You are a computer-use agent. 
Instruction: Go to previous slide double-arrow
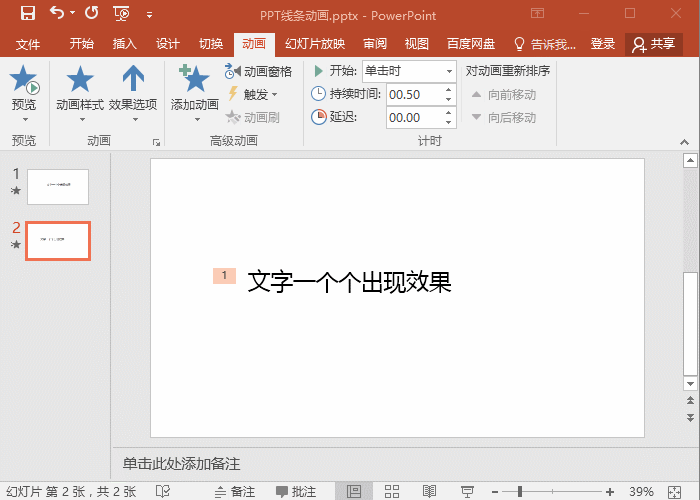coord(690,400)
